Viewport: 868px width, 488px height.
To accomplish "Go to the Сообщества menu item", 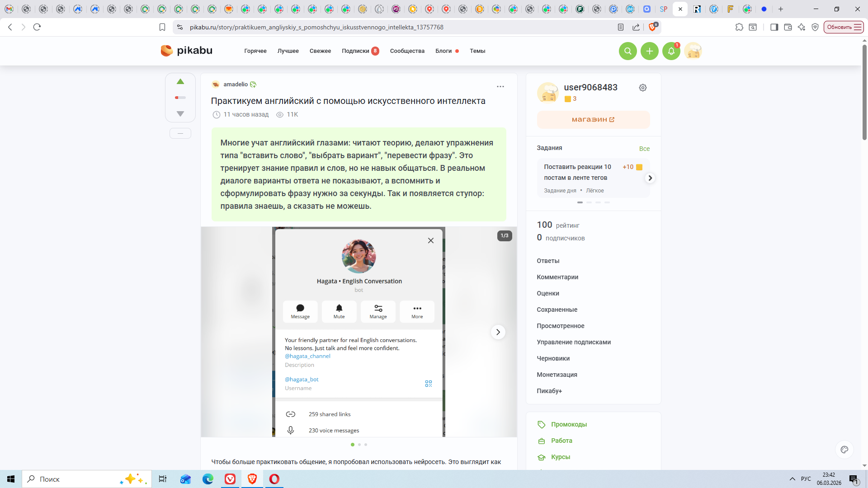I will point(407,51).
